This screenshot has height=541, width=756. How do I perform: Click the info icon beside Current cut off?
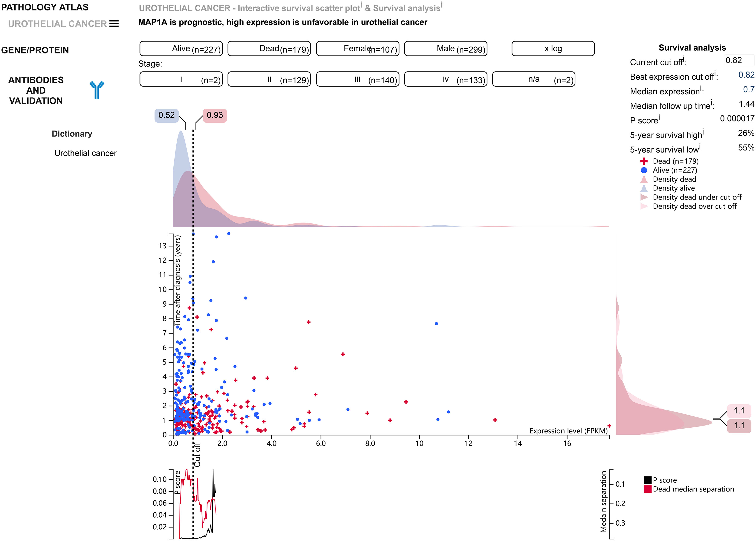coord(683,59)
